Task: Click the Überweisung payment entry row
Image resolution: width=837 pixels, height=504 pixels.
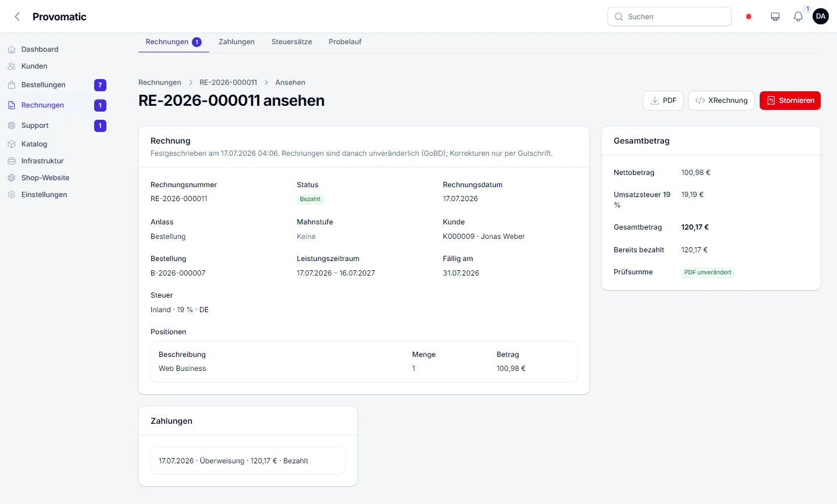Action: point(248,461)
